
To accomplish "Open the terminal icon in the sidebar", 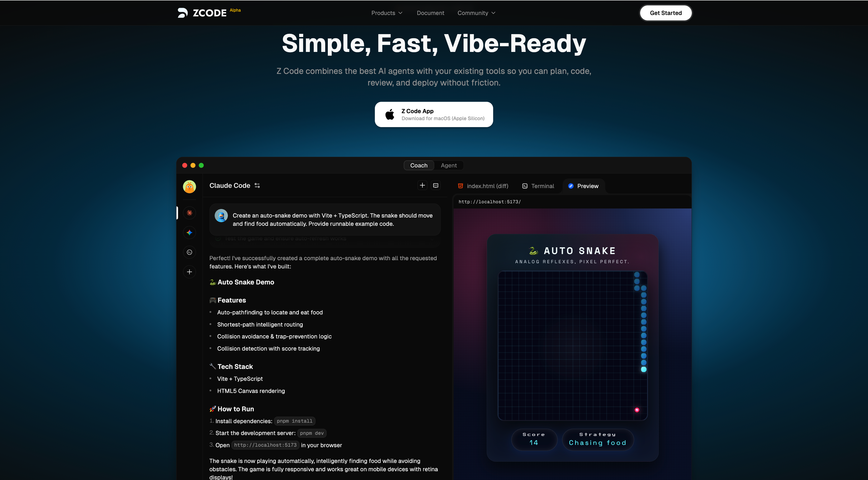I will click(x=189, y=252).
